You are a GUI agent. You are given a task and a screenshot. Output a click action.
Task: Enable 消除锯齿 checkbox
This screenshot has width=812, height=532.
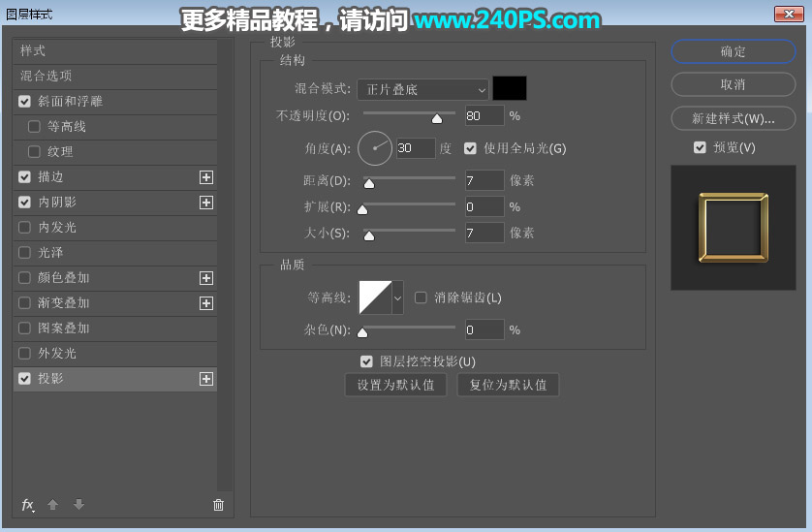coord(421,297)
